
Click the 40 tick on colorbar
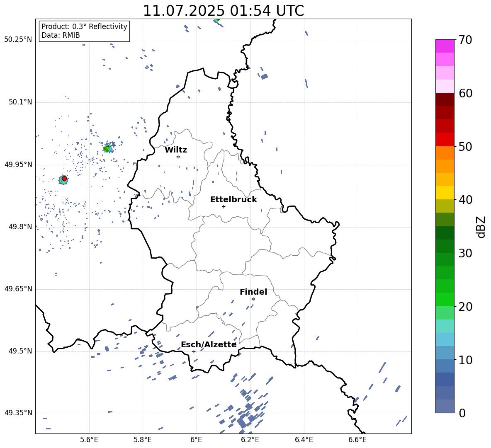pos(466,200)
